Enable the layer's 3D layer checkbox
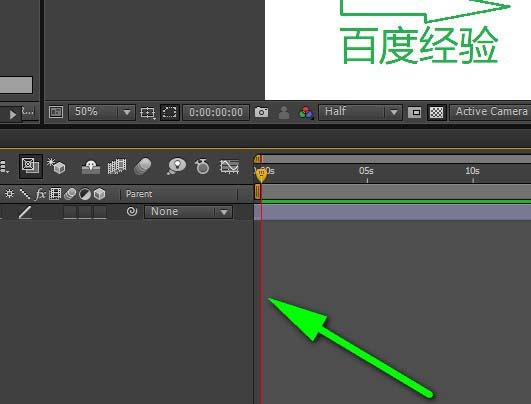Viewport: 531px width, 404px height. coord(100,212)
